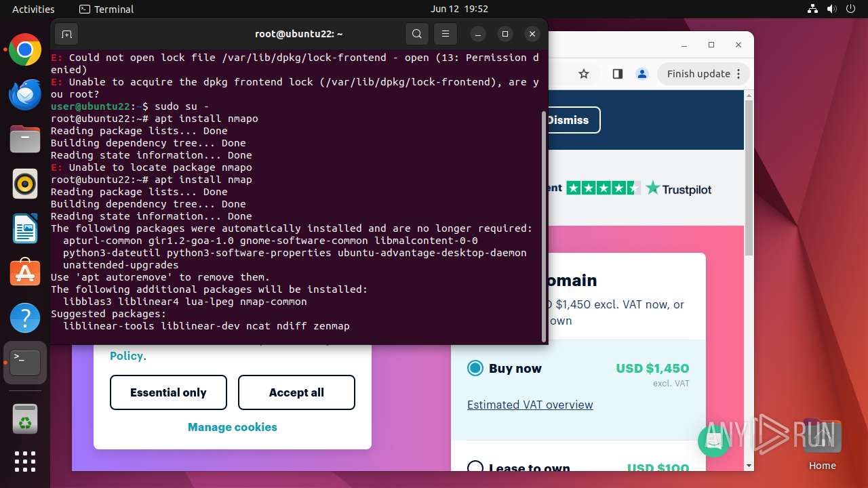Open the Activities overview
This screenshot has height=488, width=868.
33,9
